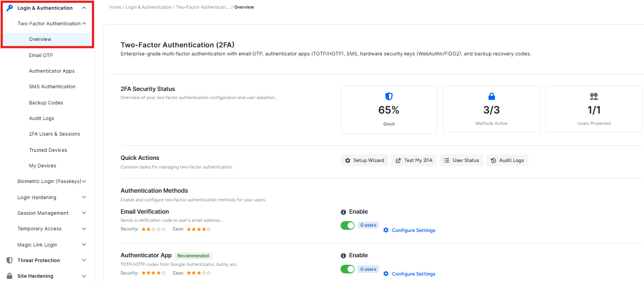Click gear icon beside Email Verification Configure Settings
This screenshot has width=644, height=282.
(x=386, y=230)
